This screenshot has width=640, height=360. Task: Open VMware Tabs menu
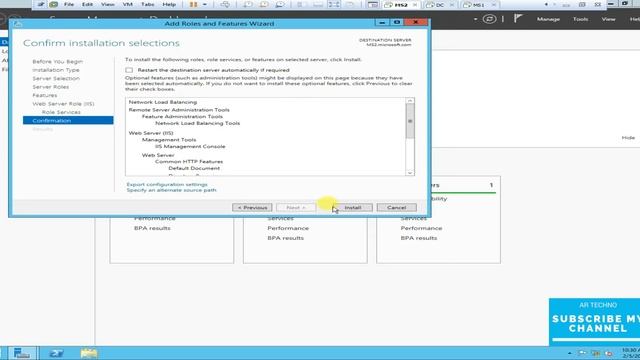pyautogui.click(x=147, y=4)
